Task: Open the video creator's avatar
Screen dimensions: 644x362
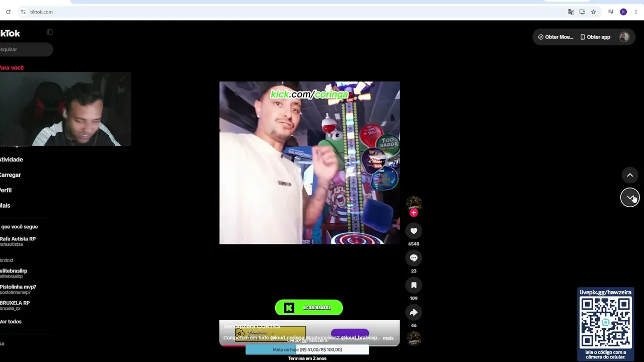Action: pos(414,204)
